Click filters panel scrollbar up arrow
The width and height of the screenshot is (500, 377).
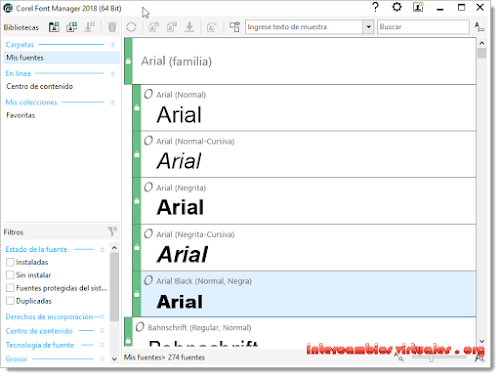point(114,248)
